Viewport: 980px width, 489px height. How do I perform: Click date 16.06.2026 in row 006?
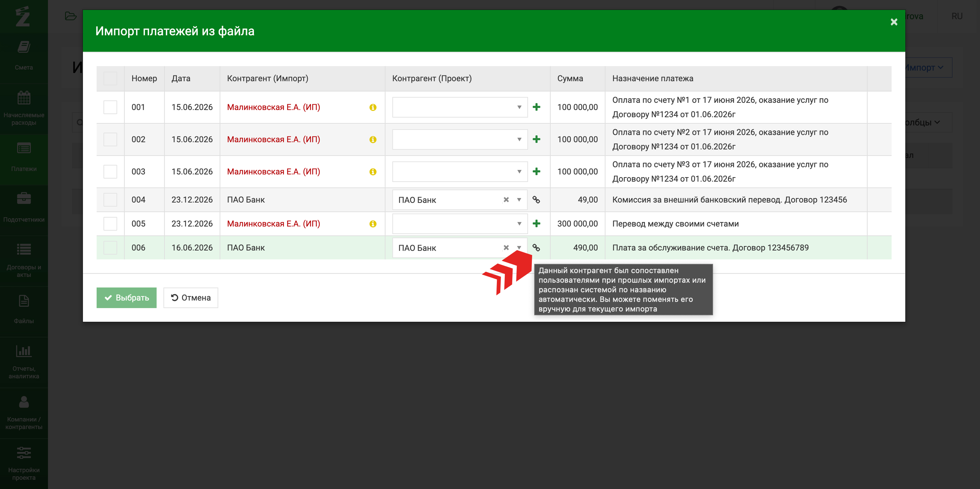coord(192,248)
